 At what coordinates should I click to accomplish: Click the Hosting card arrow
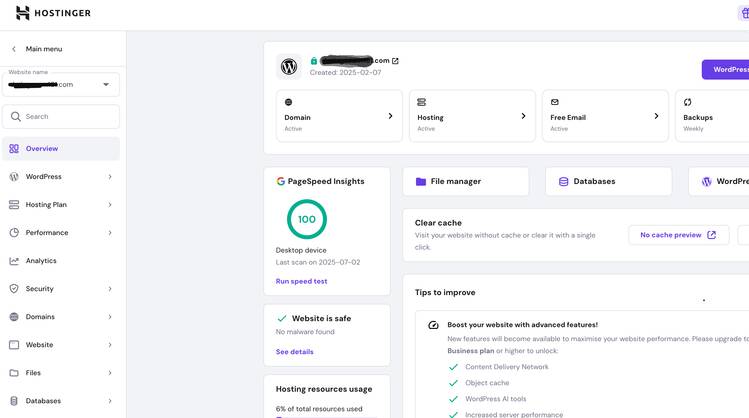point(523,116)
